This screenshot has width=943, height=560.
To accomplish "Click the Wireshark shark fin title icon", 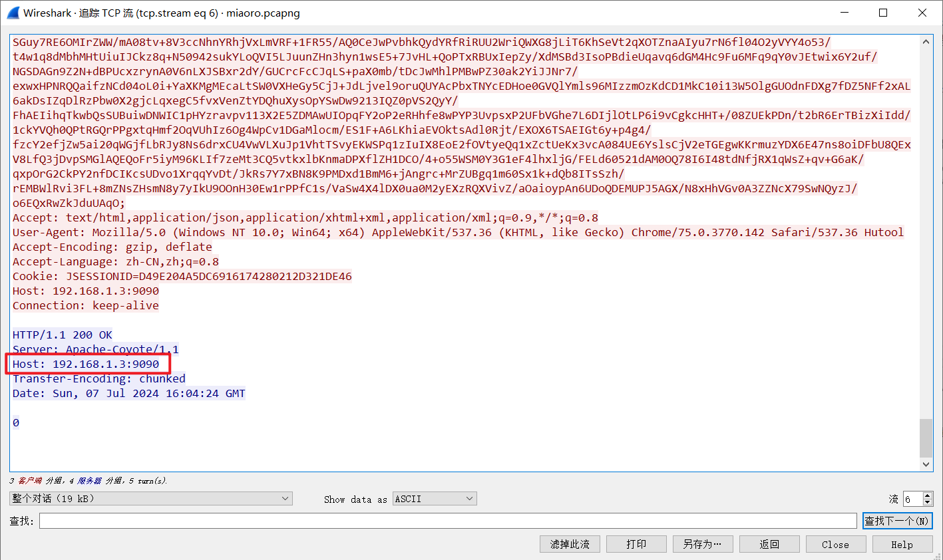I will point(13,13).
